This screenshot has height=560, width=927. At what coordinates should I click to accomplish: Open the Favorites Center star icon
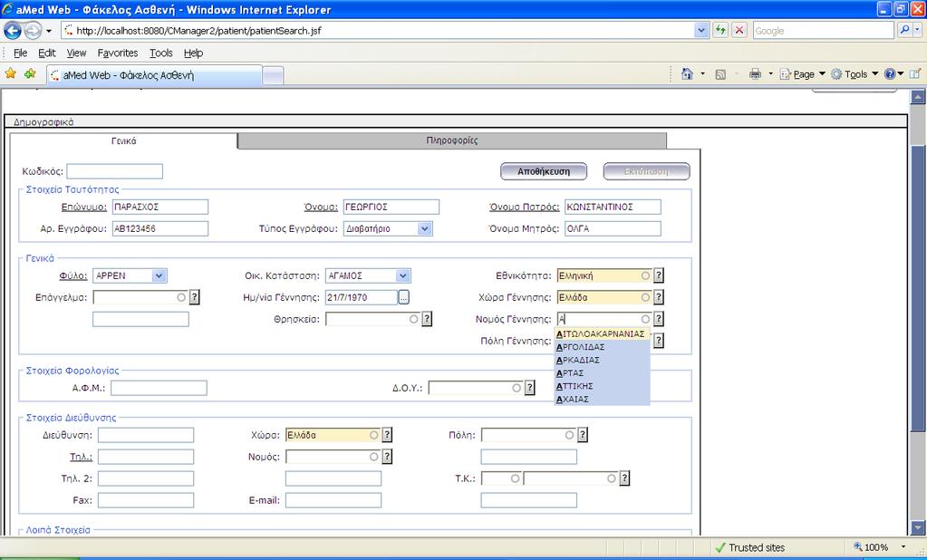11,74
